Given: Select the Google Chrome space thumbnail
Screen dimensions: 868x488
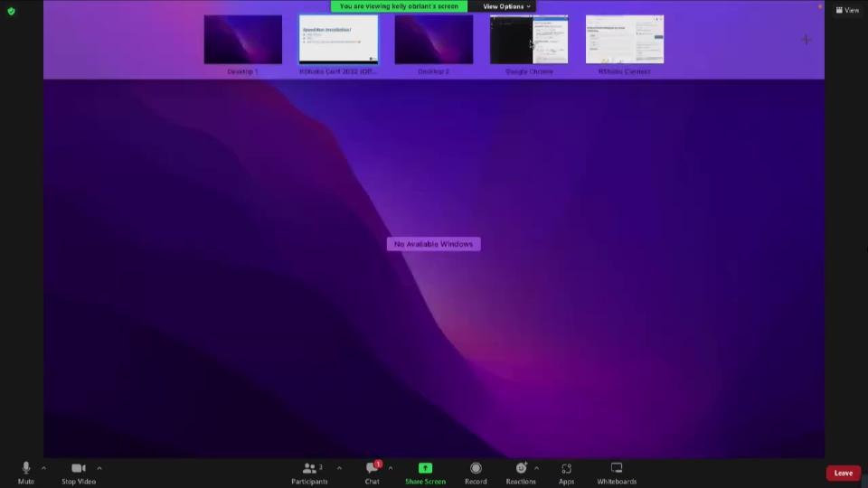Looking at the screenshot, I should (529, 40).
